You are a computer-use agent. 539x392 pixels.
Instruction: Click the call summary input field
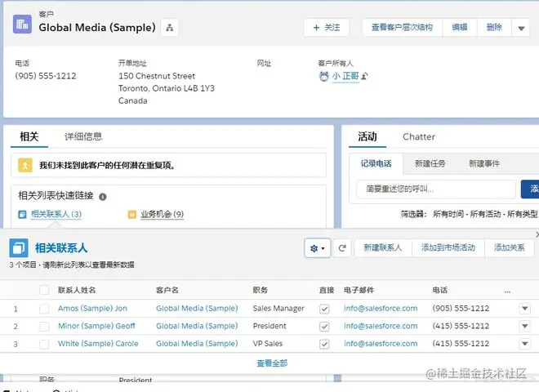(436, 189)
